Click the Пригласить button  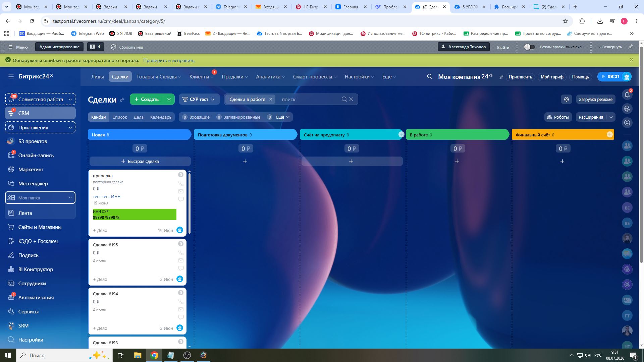520,77
